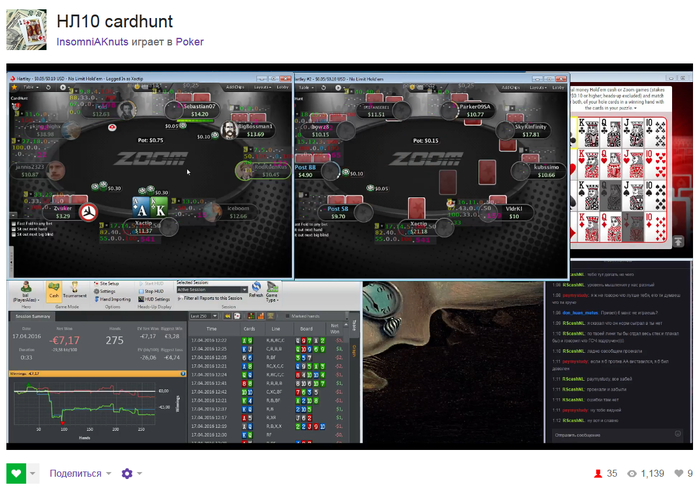Click the yellow cards icon next to Last 250
This screenshot has width=700, height=500.
[227, 316]
